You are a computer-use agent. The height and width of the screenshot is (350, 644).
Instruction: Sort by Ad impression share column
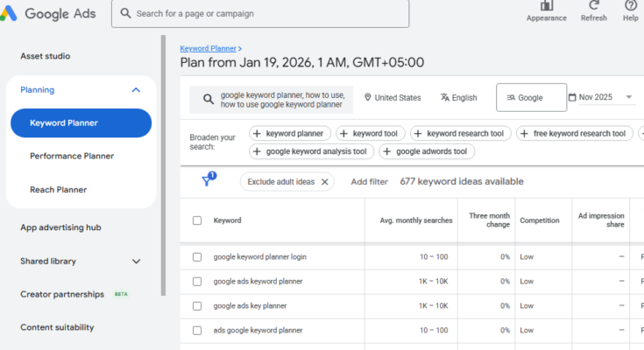tap(601, 220)
